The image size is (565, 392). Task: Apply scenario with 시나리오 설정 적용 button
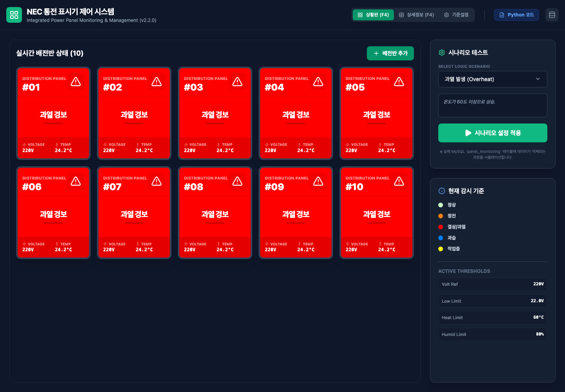(493, 133)
